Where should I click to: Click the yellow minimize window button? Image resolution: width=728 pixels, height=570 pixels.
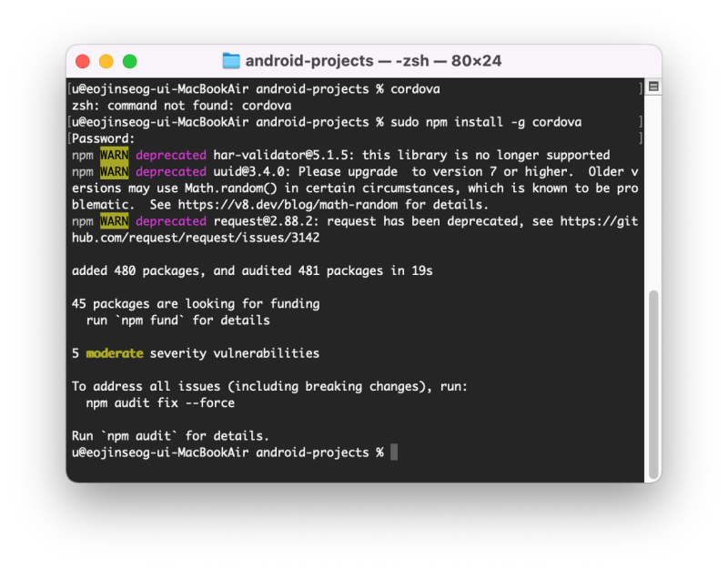pos(106,61)
